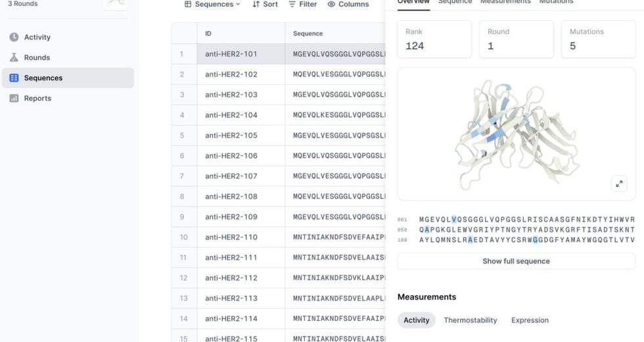
Task: Switch to the Mutations tab
Action: 556,2
